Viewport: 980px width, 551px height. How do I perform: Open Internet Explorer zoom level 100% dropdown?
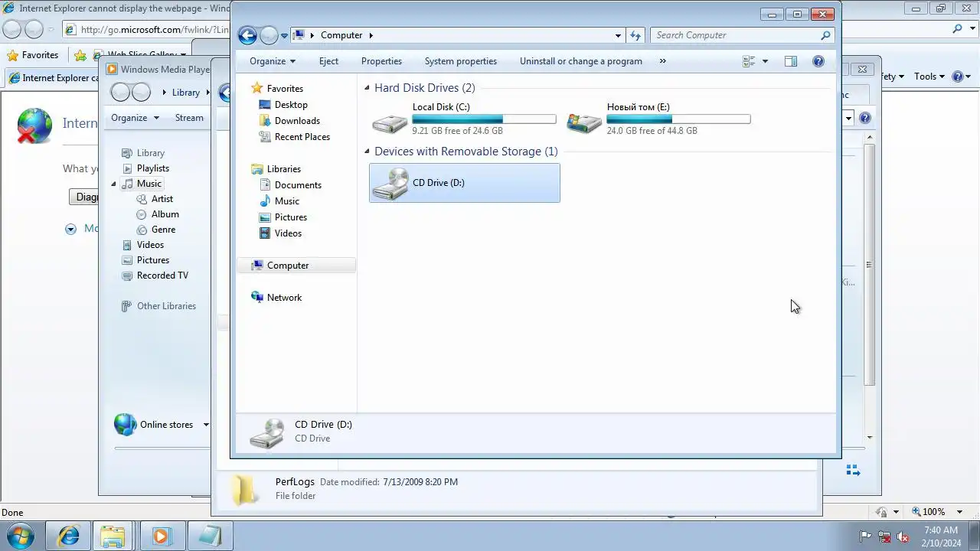[961, 512]
